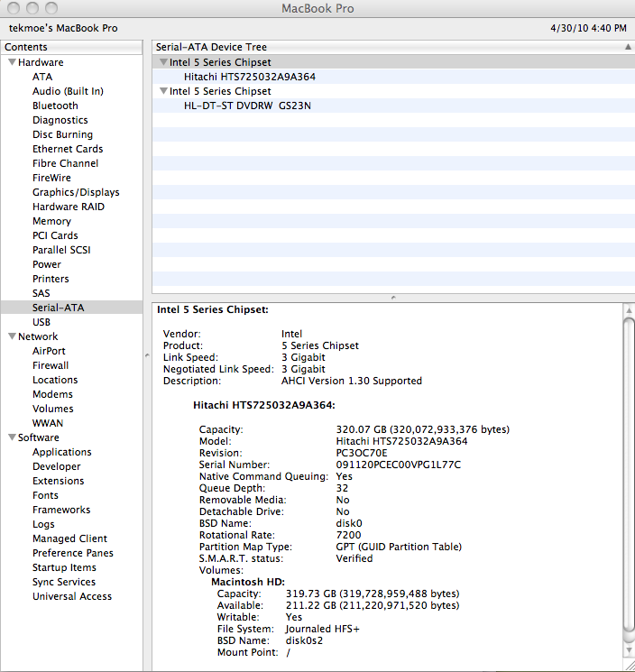Screen dimensions: 635x672
Task: Open Diagnostics section
Action: coord(60,120)
